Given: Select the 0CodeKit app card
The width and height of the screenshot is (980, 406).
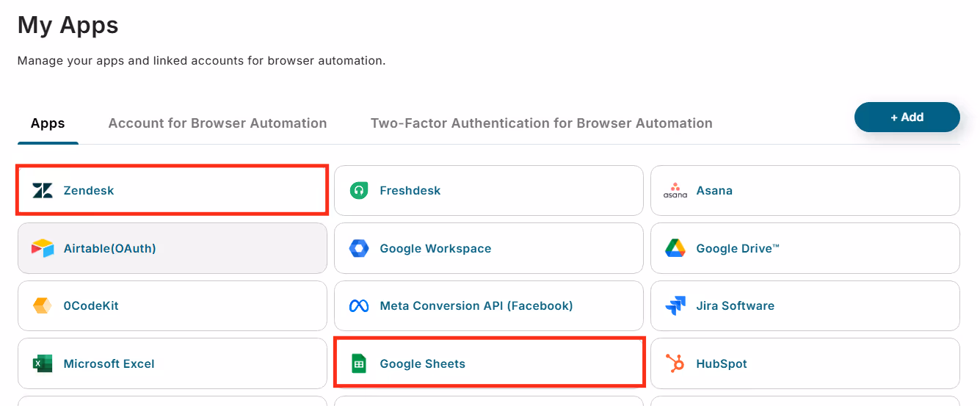Looking at the screenshot, I should pyautogui.click(x=173, y=305).
